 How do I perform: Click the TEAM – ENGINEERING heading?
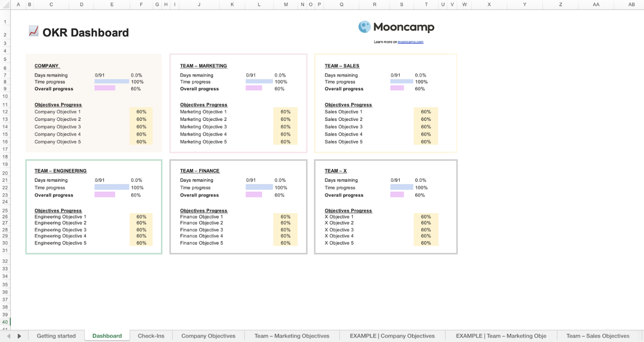[60, 171]
